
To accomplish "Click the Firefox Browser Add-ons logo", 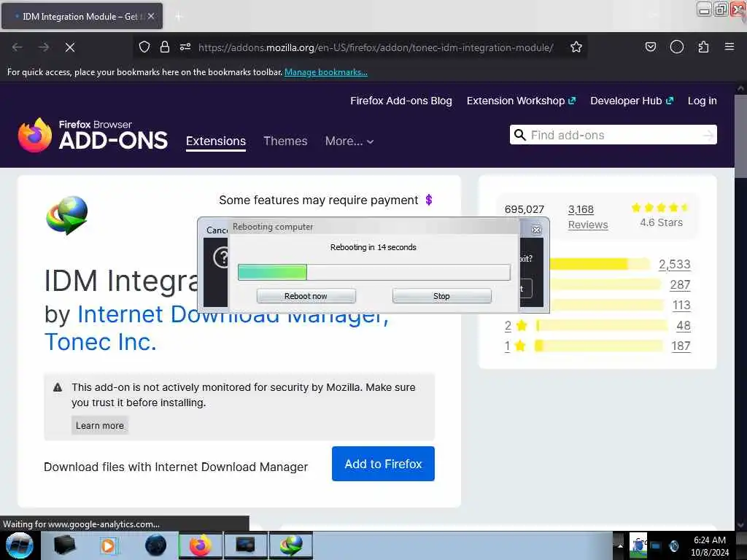I will coord(93,135).
